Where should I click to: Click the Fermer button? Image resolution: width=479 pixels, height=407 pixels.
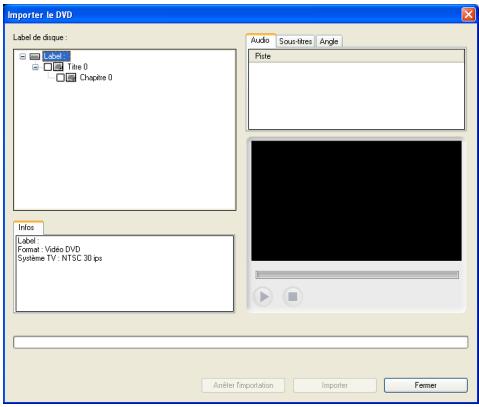(426, 385)
